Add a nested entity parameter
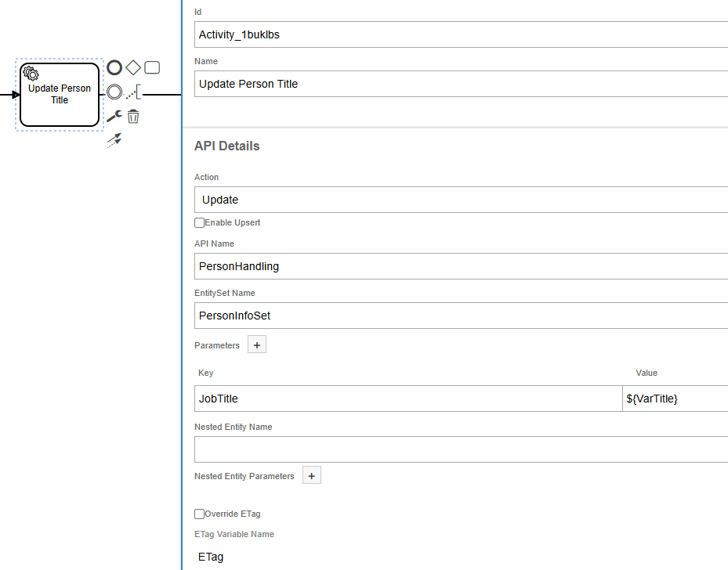Screen dimensions: 728x570 (311, 475)
